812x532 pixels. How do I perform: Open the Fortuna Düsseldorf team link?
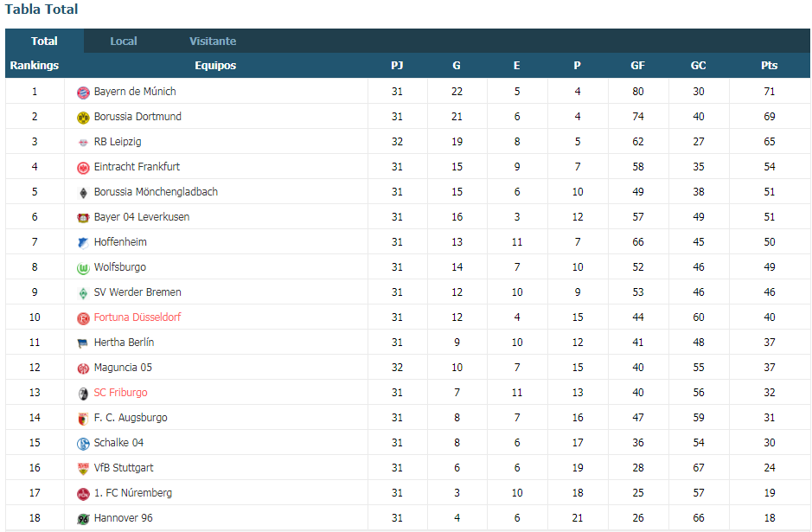click(137, 317)
